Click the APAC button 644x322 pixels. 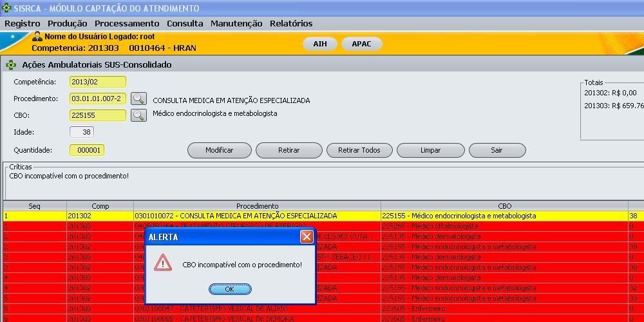361,44
